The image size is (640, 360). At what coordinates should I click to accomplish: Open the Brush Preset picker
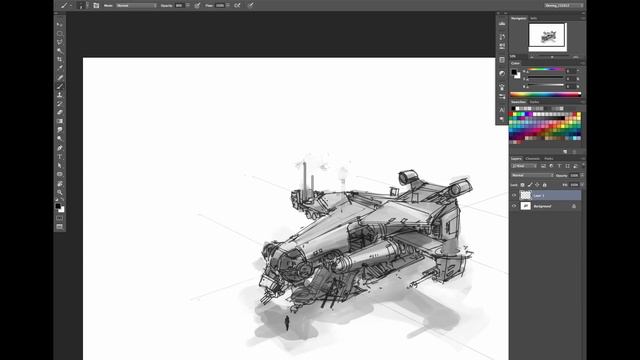pos(83,6)
